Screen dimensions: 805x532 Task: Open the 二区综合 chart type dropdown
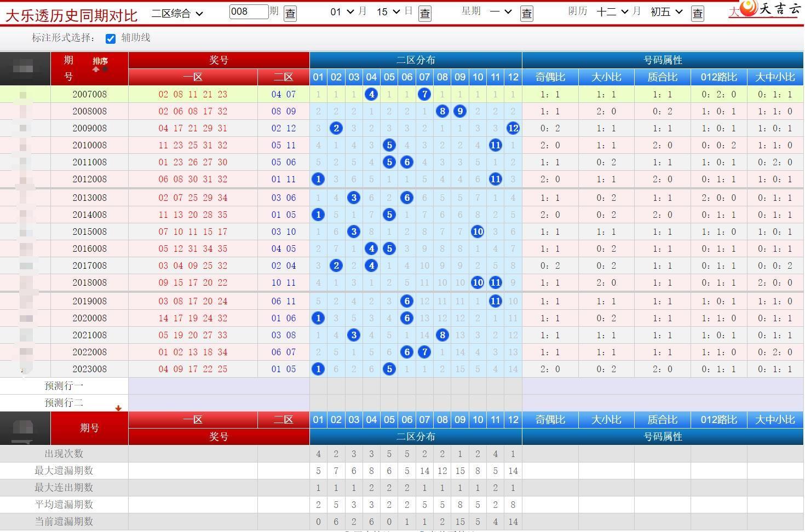[177, 13]
